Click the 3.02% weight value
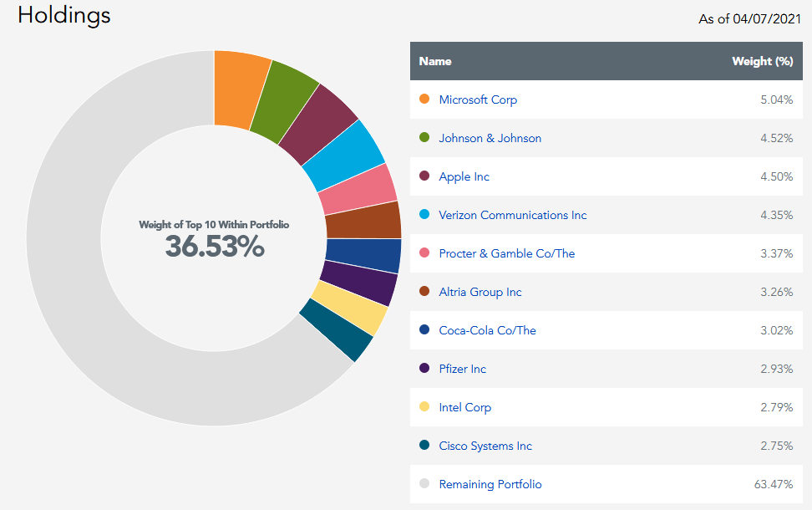This screenshot has width=812, height=510. point(776,330)
